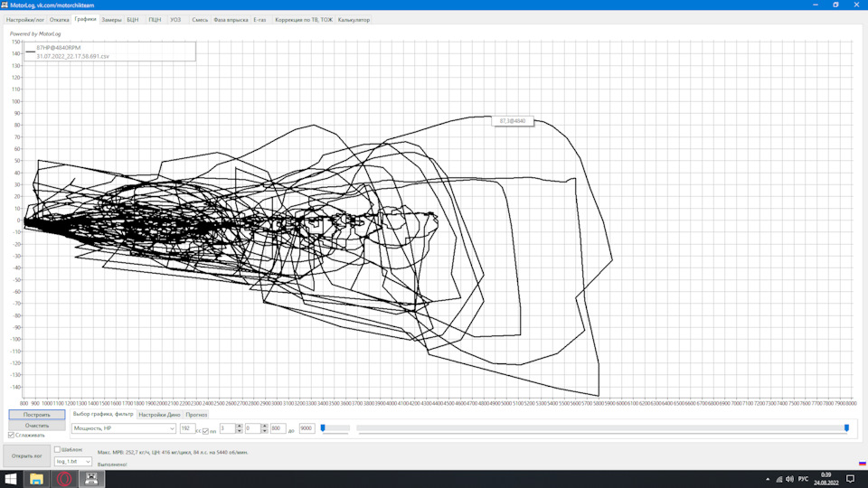Click MotorLog taskbar icon
This screenshot has width=868, height=488.
91,479
